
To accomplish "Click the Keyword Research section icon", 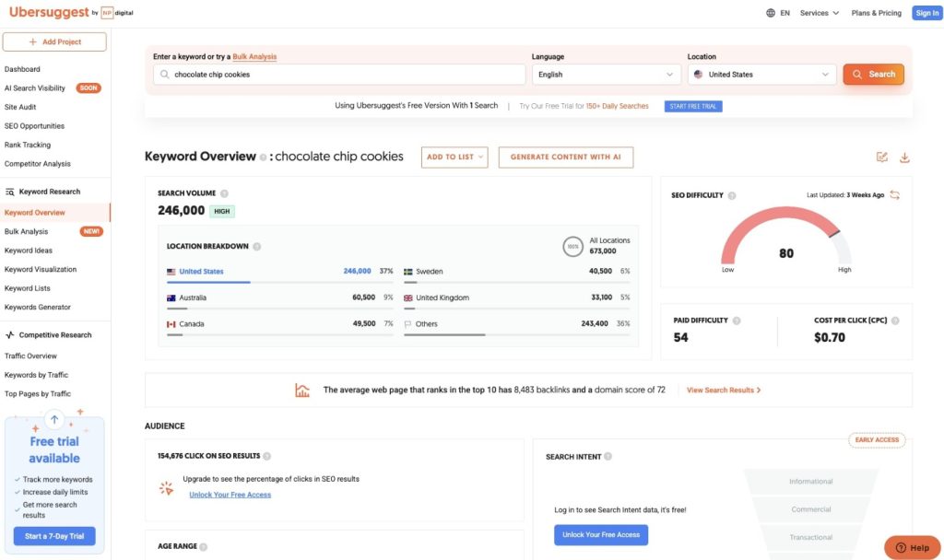I will pyautogui.click(x=9, y=192).
